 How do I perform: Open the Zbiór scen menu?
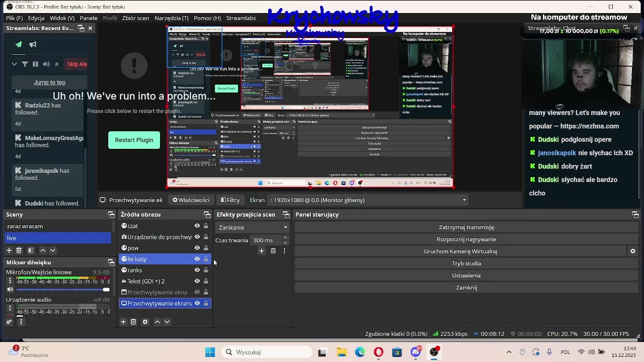135,18
